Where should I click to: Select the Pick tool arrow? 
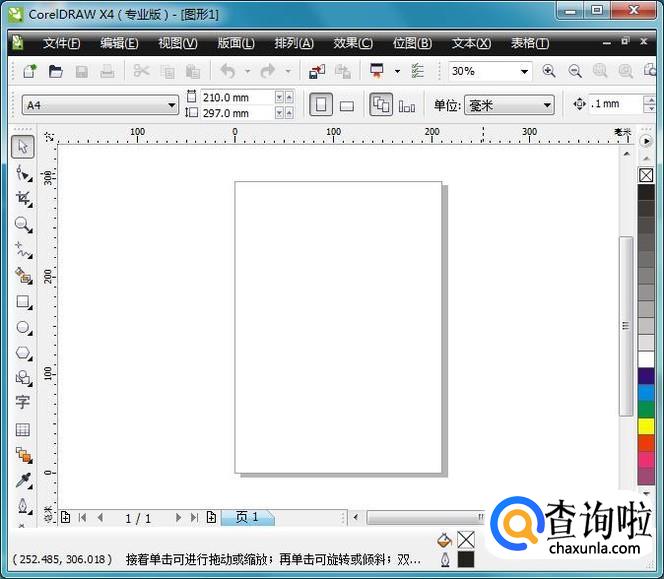tap(23, 147)
